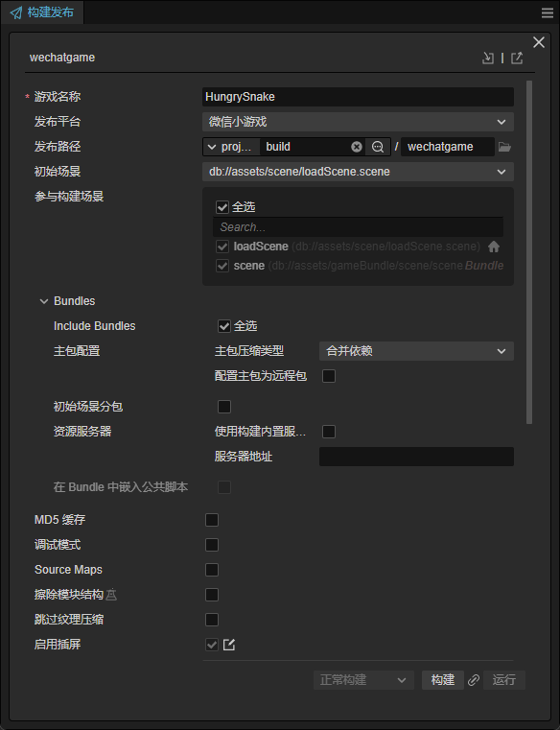Open the build folder icon

coord(504,147)
